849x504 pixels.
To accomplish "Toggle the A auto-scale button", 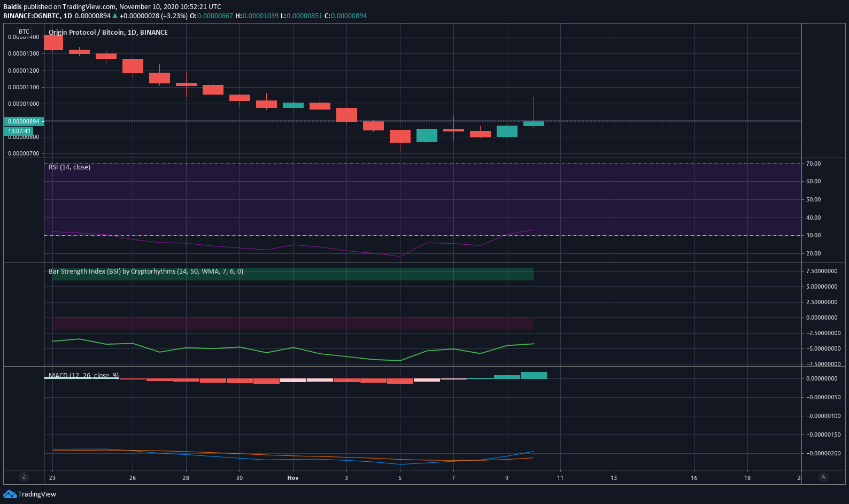I will (x=823, y=477).
